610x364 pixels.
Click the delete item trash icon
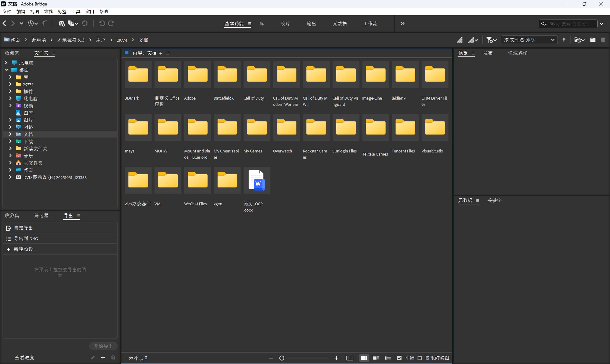[603, 40]
